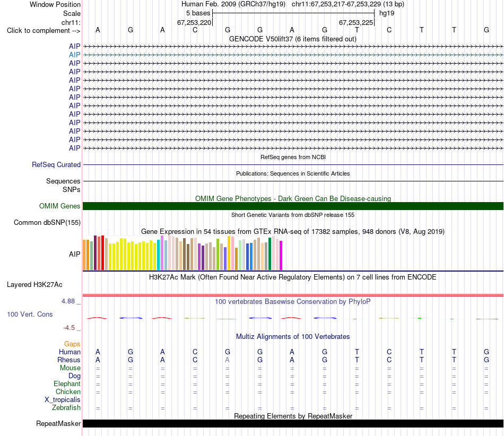
Task: Open '100 vertebrates Basewise Conservation by PhyloP'
Action: coord(293,302)
